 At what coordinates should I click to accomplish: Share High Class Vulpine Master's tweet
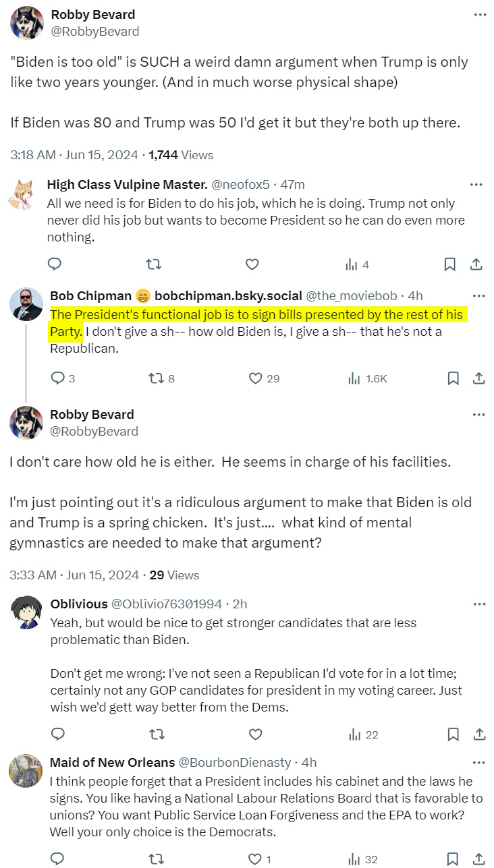[475, 264]
